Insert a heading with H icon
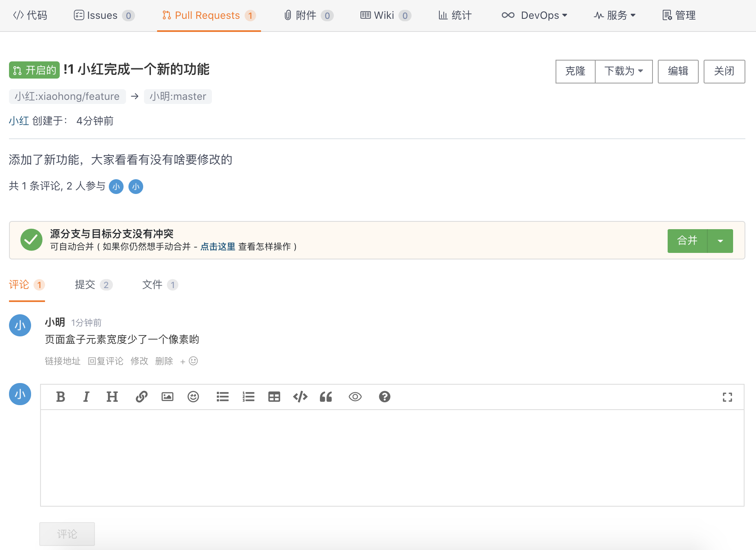Screen dimensions: 756x550 coord(112,397)
